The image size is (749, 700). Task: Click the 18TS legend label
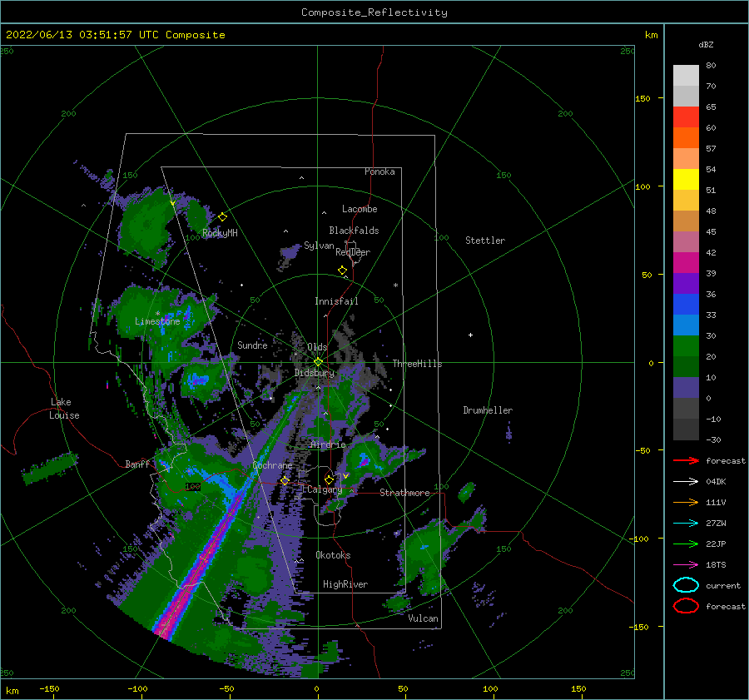click(716, 565)
